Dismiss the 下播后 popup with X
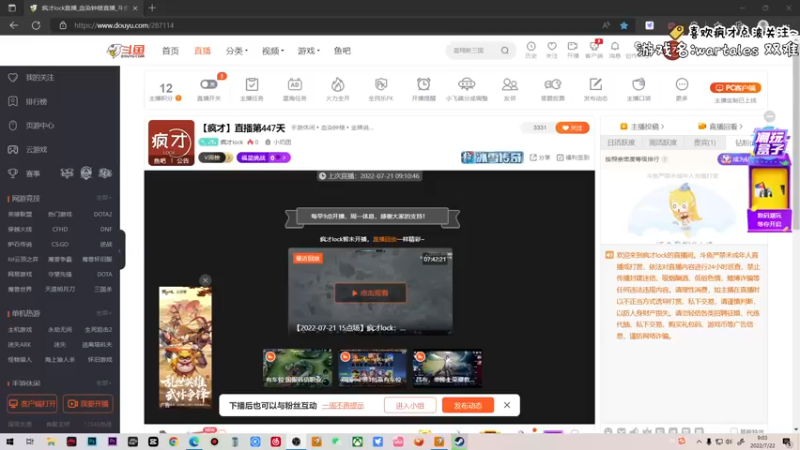The height and width of the screenshot is (450, 800). click(507, 405)
